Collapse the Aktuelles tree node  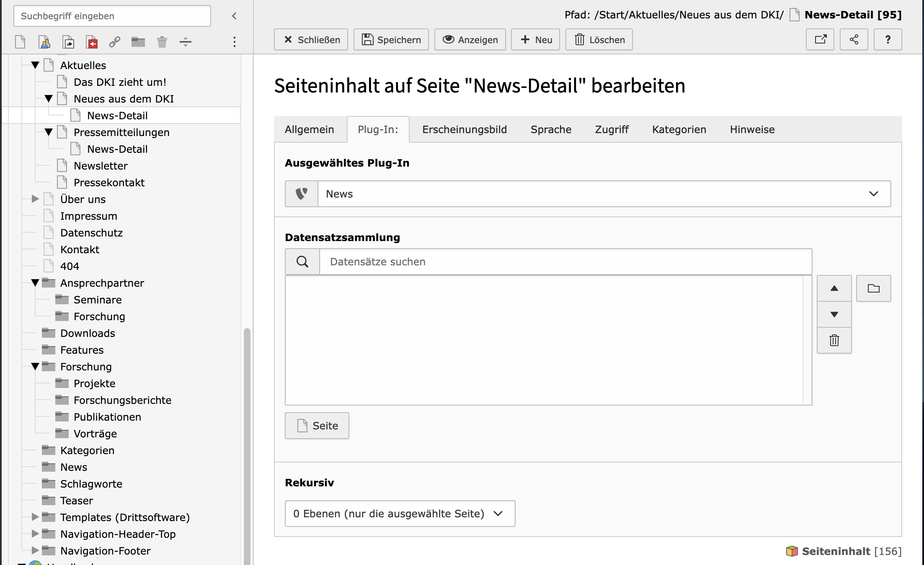tap(36, 65)
